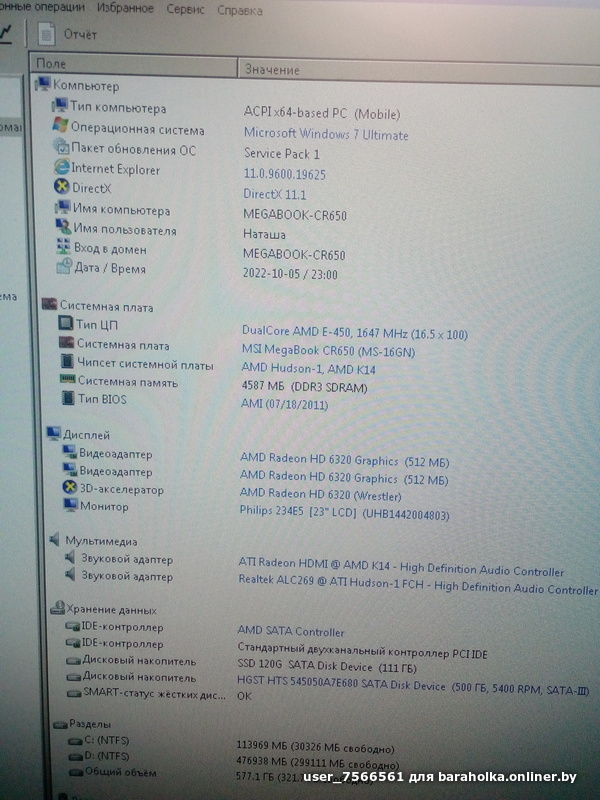Select the Service Pack 1 value
Image resolution: width=600 pixels, height=800 pixels.
point(282,154)
